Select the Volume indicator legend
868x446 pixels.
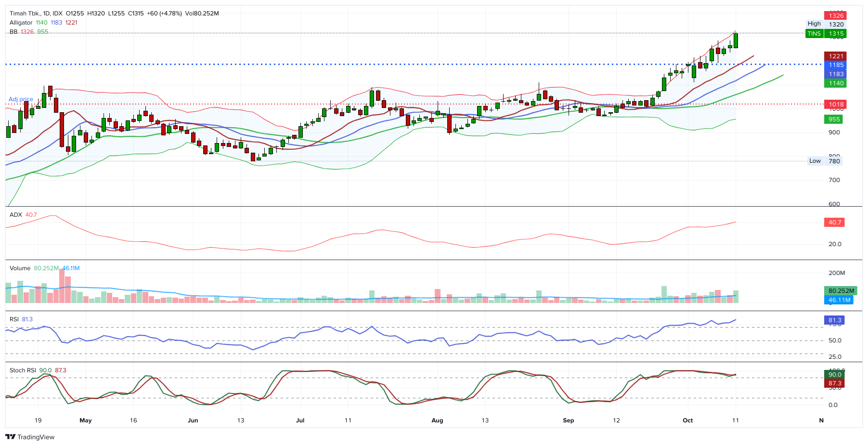click(20, 268)
